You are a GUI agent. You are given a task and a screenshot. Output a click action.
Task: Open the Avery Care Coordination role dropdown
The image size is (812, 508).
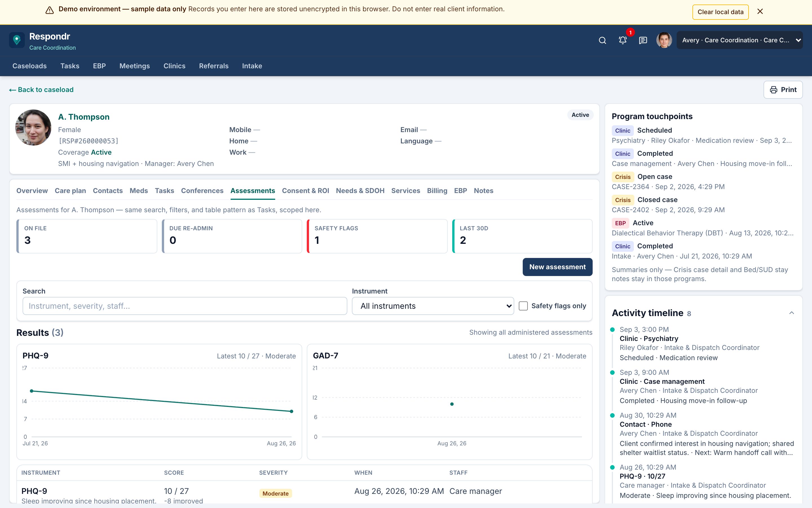coord(740,40)
